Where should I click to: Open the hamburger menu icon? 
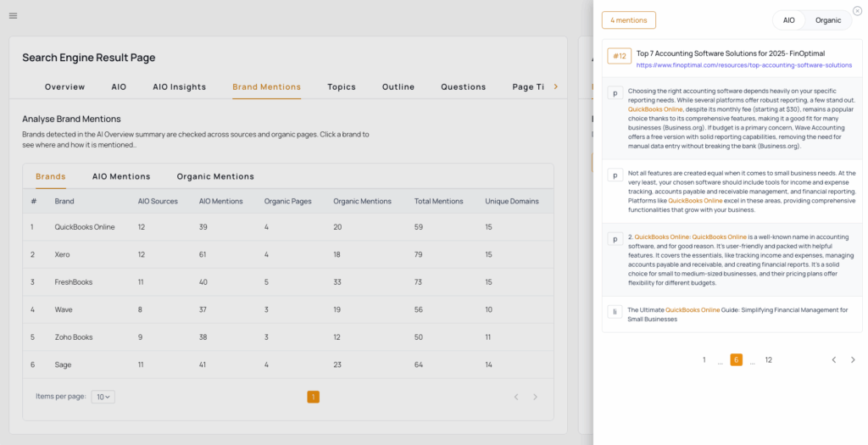(14, 15)
